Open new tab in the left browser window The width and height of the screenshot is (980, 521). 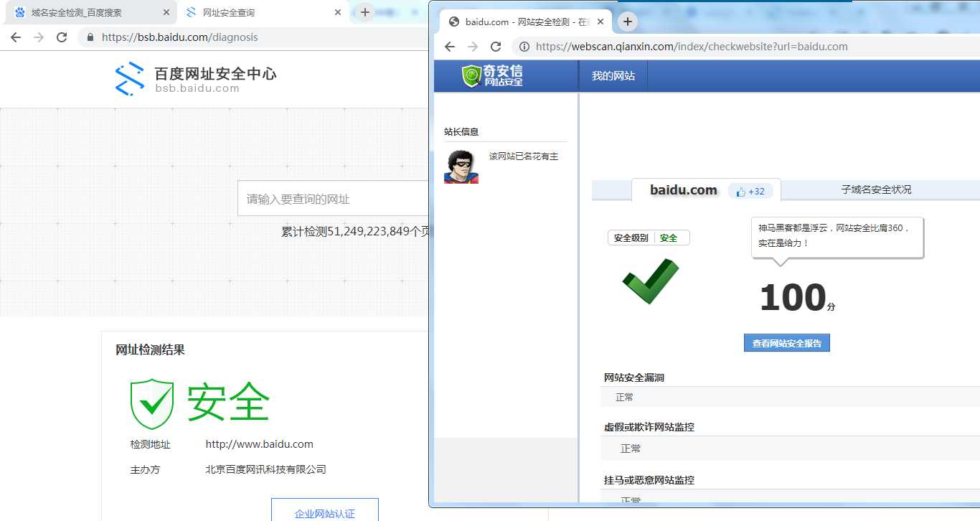365,12
